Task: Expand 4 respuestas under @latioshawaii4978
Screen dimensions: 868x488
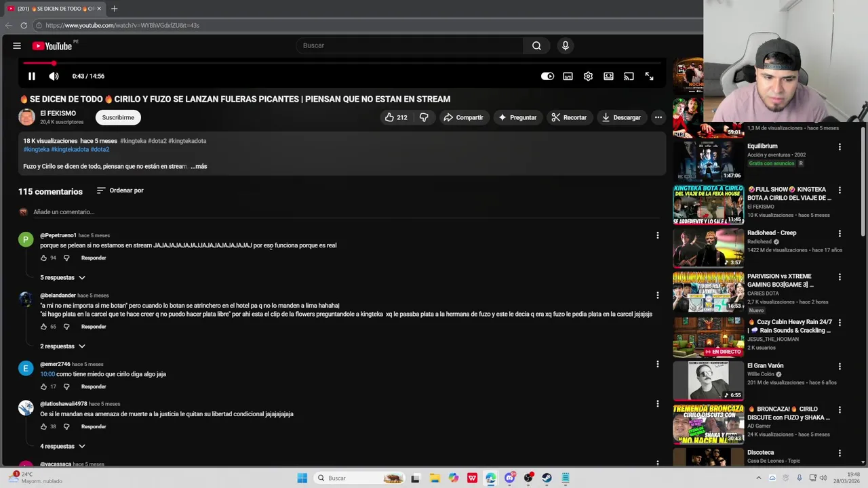Action: click(62, 446)
